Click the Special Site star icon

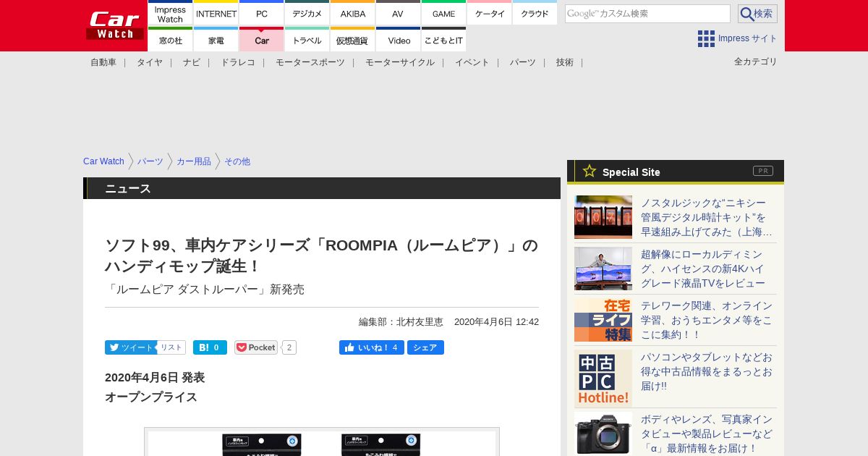(x=590, y=171)
